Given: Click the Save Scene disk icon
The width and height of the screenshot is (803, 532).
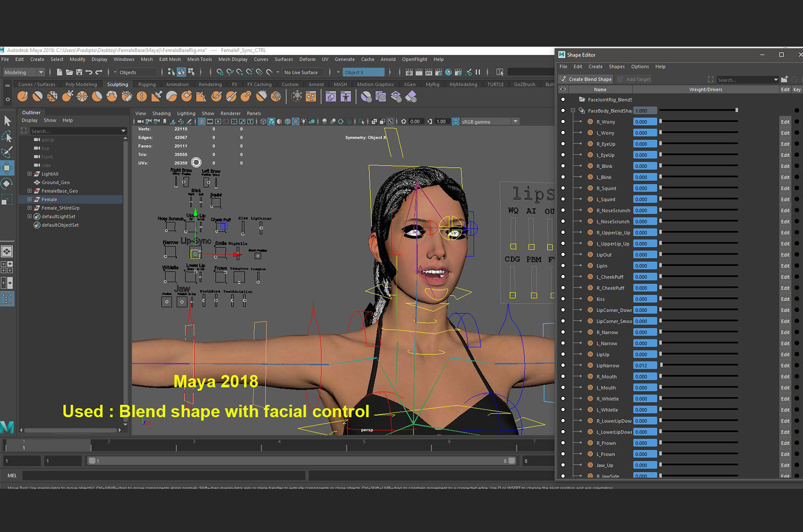Looking at the screenshot, I should (79, 72).
